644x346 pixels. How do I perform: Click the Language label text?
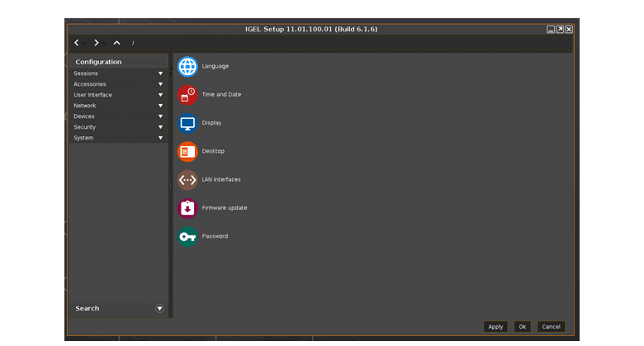pyautogui.click(x=215, y=66)
